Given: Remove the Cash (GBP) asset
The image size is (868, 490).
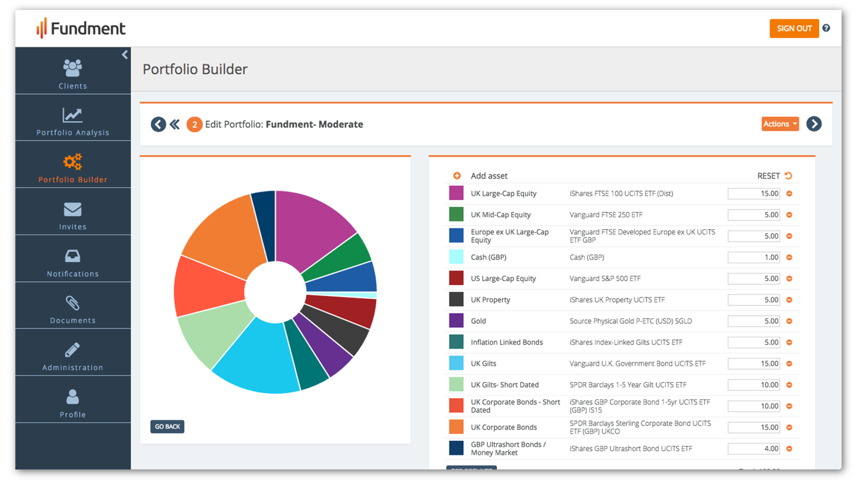Looking at the screenshot, I should [x=789, y=257].
